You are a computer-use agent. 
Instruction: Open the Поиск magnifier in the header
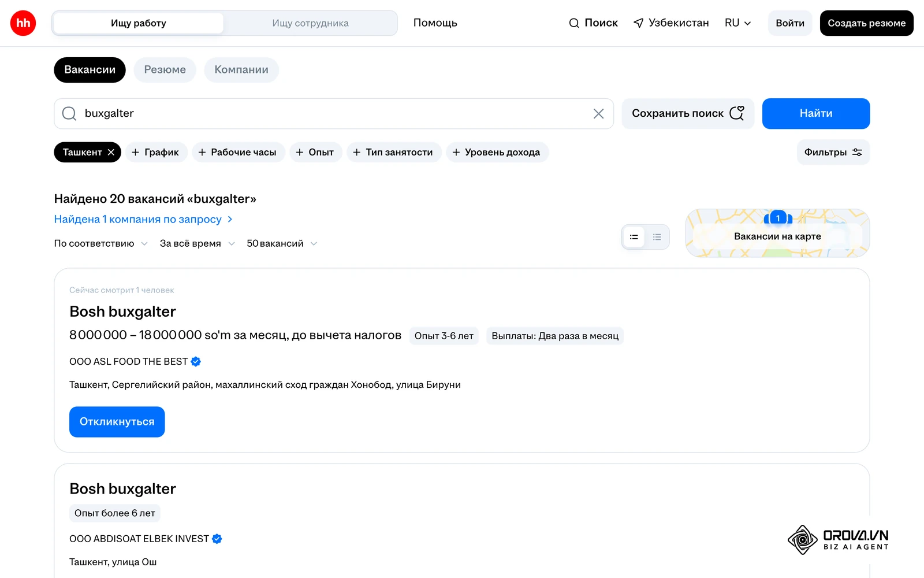tap(593, 23)
